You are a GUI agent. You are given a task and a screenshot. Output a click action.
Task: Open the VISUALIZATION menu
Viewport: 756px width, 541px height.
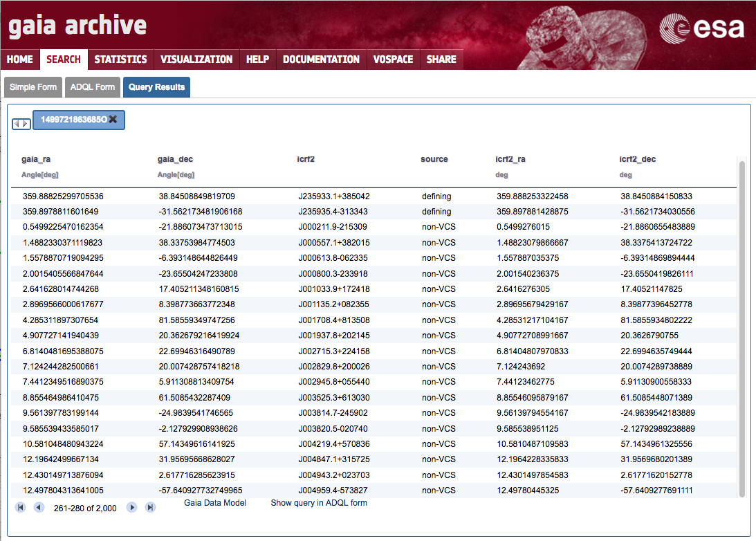tap(196, 59)
